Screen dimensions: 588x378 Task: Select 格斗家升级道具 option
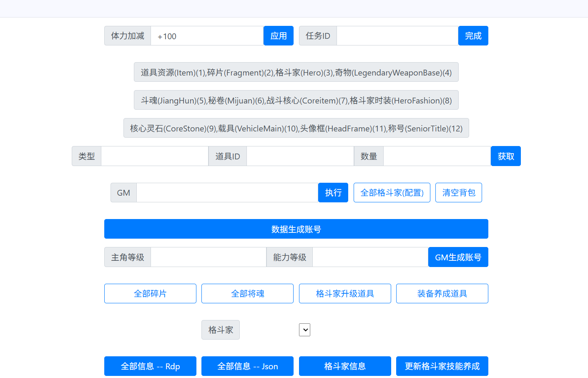345,293
